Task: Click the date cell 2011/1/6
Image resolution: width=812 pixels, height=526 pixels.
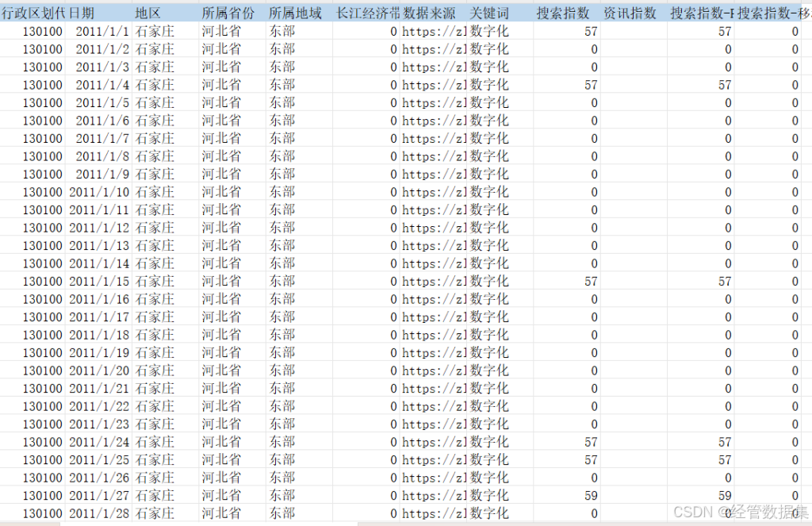Action: pos(99,121)
